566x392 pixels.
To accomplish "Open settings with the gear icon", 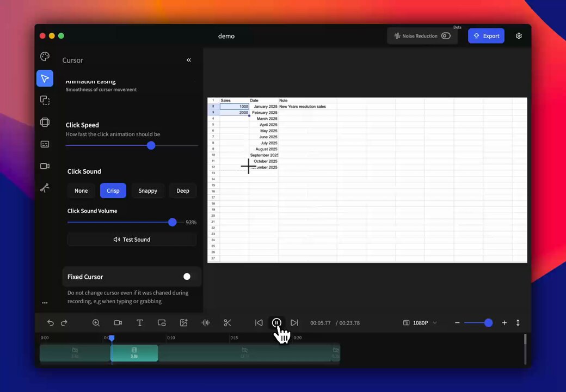I will tap(519, 36).
